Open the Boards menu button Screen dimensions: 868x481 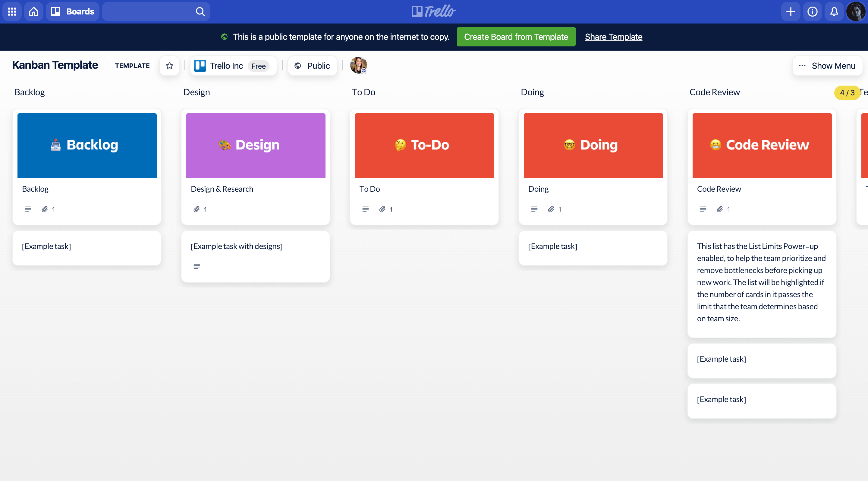coord(72,11)
